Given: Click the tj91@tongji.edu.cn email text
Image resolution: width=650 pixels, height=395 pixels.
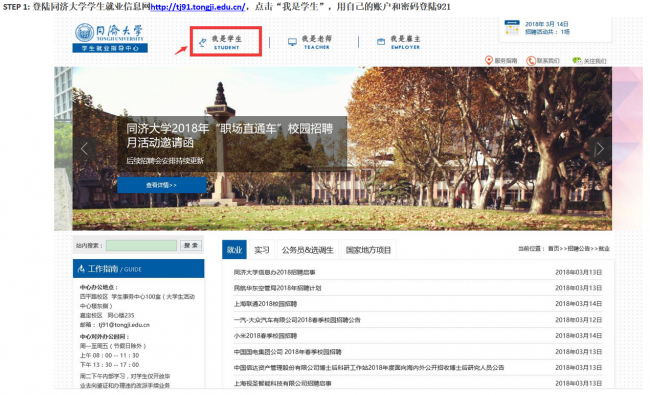Looking at the screenshot, I should [x=124, y=325].
